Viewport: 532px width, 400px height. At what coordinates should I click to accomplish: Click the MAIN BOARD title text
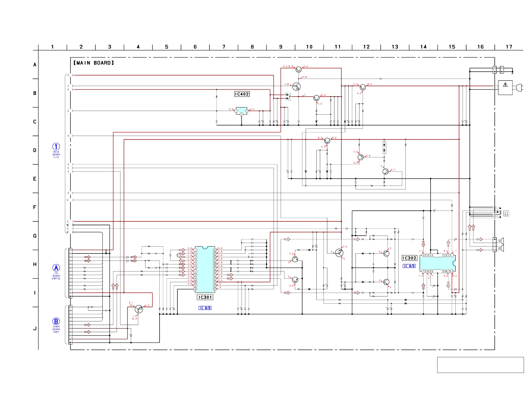(x=94, y=63)
